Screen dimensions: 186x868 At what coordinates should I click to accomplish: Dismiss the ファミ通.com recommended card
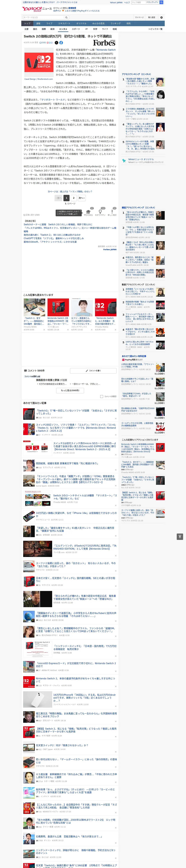click(68, 330)
